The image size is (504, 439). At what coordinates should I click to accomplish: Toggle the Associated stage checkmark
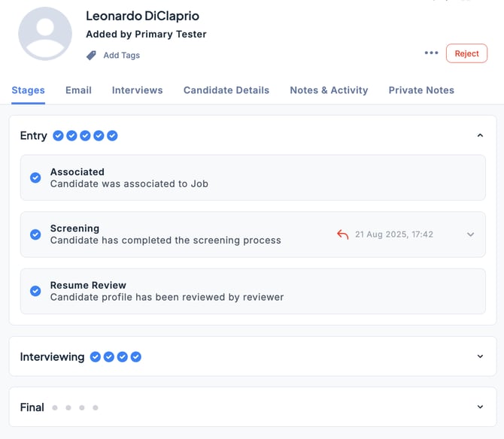coord(35,177)
